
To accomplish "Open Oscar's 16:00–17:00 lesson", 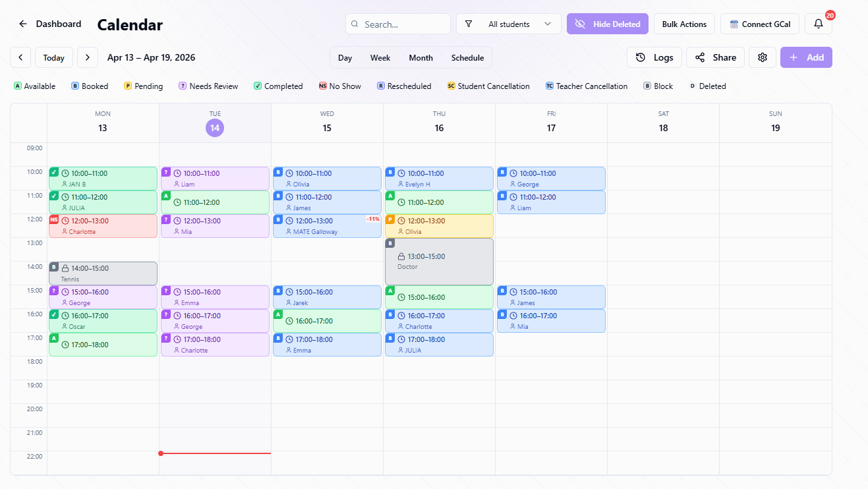I will pyautogui.click(x=103, y=321).
